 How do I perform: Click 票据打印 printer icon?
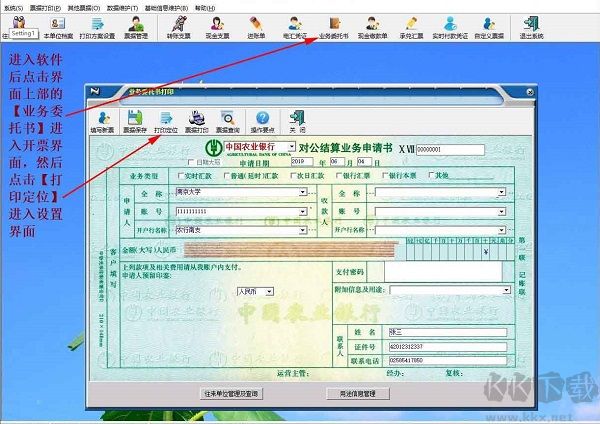[x=197, y=122]
